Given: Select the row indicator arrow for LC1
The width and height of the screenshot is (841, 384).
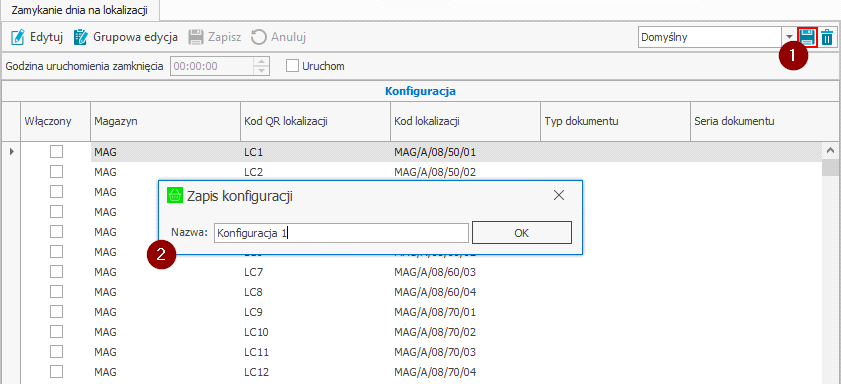Looking at the screenshot, I should click(x=11, y=152).
